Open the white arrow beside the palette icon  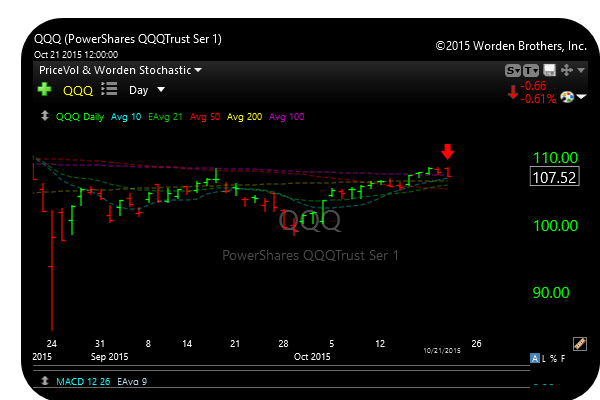(x=581, y=97)
